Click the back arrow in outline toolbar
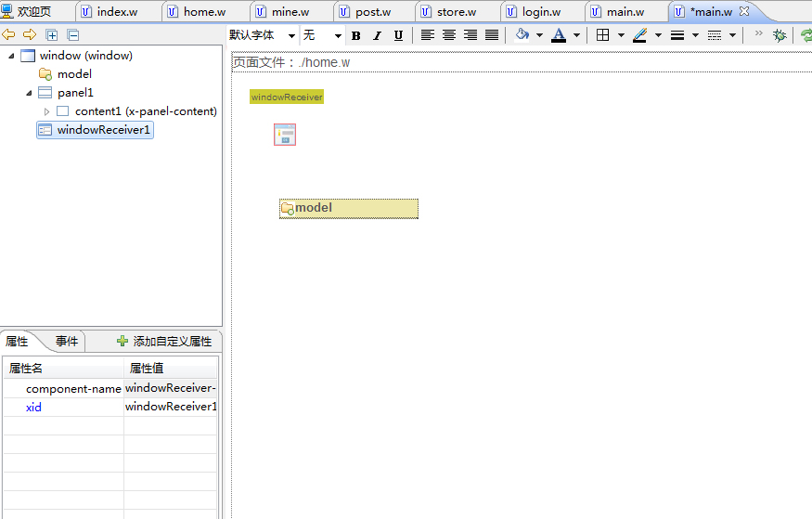 8,34
